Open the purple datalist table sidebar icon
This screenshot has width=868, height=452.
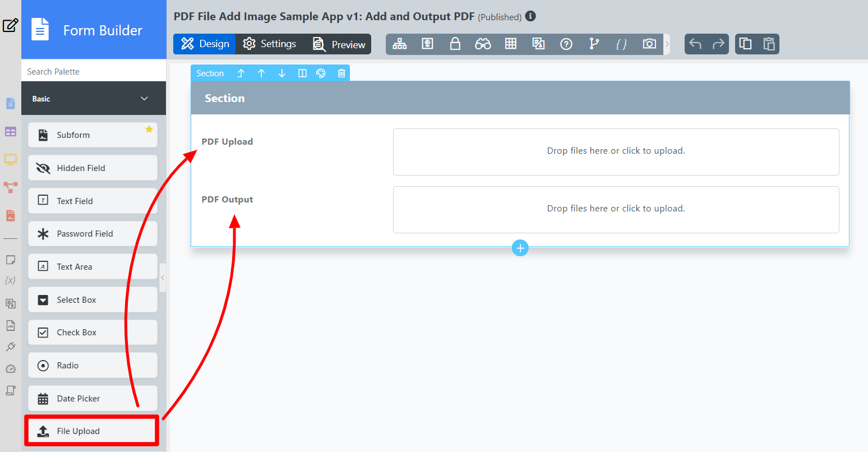point(10,132)
